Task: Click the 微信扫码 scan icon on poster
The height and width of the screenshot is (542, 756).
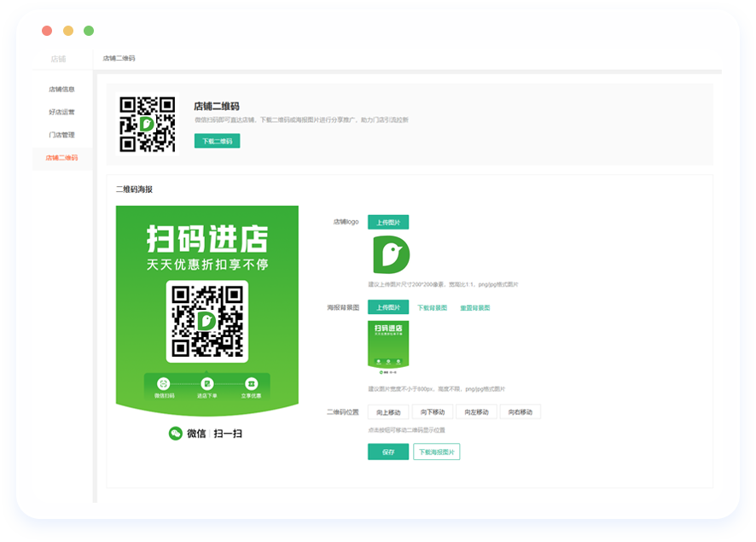Action: click(x=164, y=384)
